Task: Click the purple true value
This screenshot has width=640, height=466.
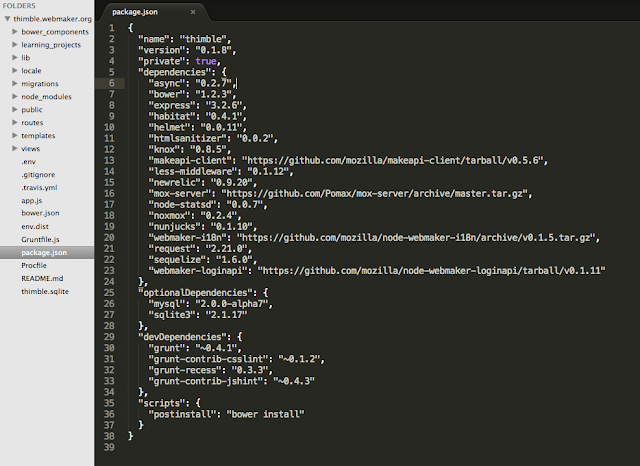Action: click(205, 61)
